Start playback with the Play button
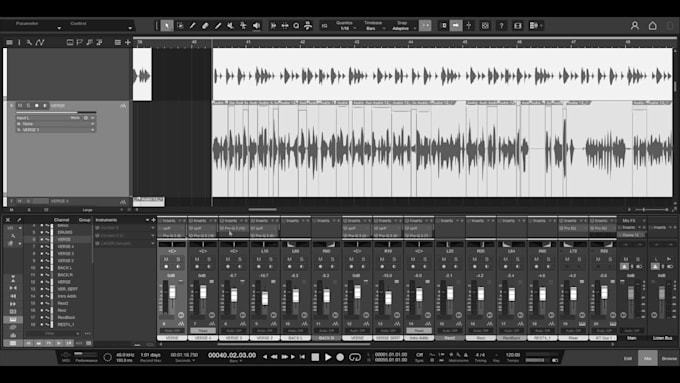This screenshot has height=383, width=680. tap(328, 357)
